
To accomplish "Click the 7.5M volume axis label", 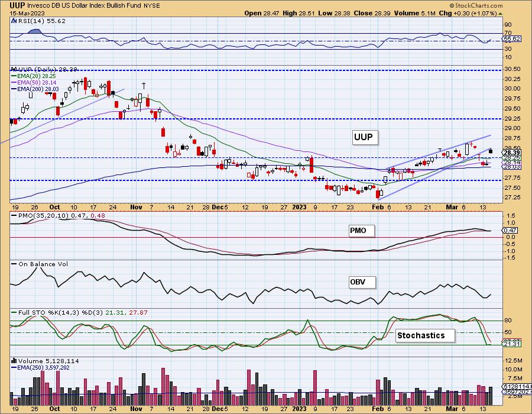I will click(x=515, y=379).
